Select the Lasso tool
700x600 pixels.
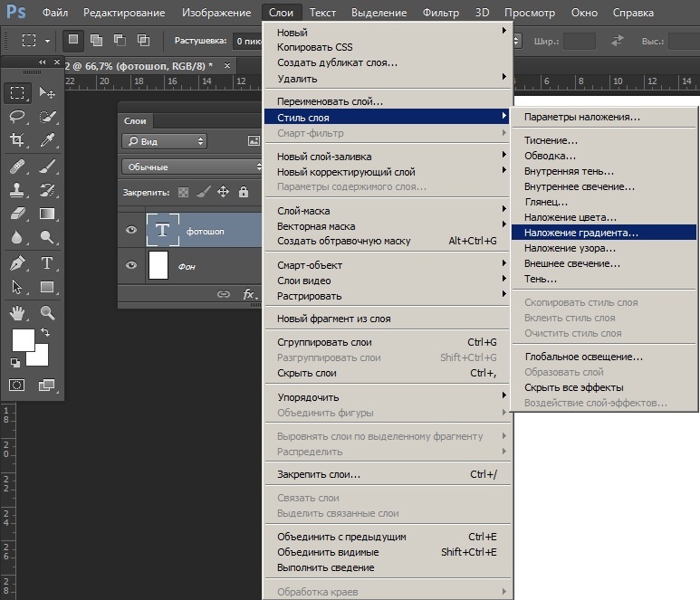[x=16, y=117]
